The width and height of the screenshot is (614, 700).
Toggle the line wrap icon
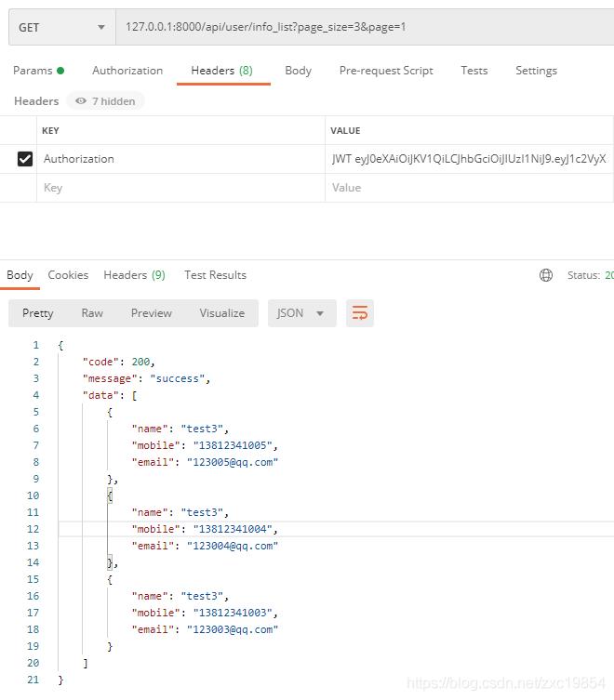[x=360, y=313]
